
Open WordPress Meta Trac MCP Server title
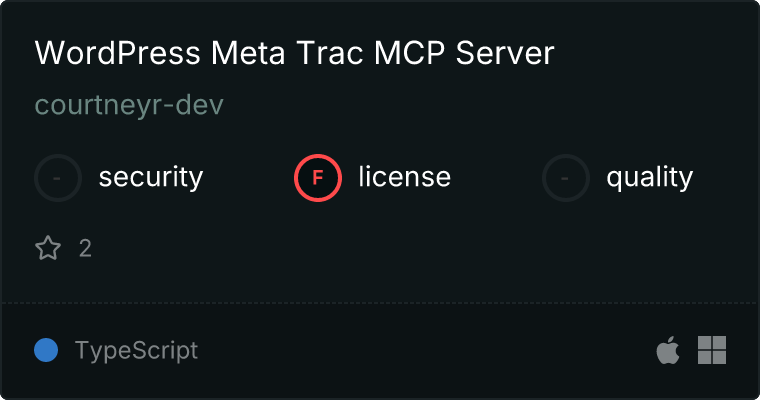[294, 53]
